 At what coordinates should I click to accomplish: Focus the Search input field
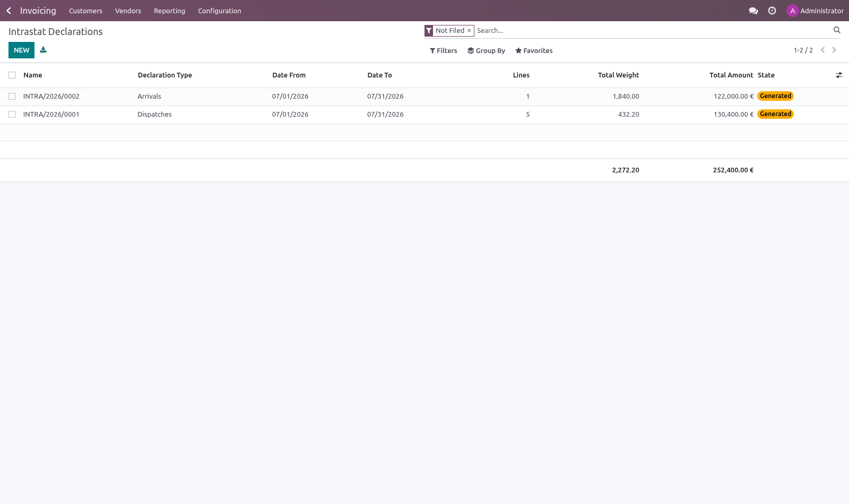coord(653,31)
